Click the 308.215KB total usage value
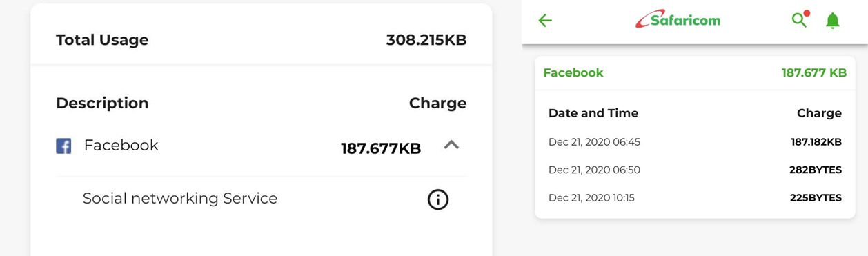Viewport: 868px width, 256px height. (426, 40)
